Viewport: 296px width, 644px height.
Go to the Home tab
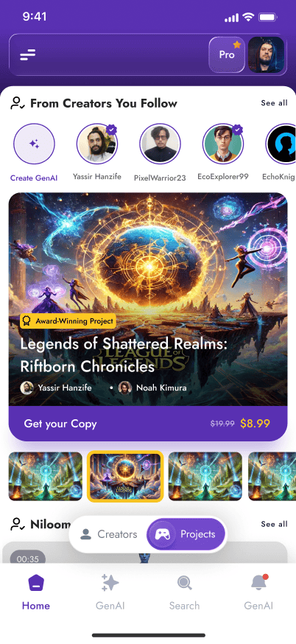tap(36, 592)
